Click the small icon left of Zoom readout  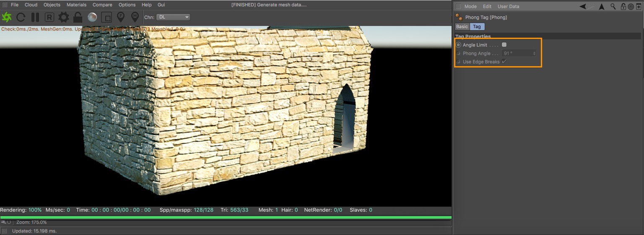(x=6, y=222)
